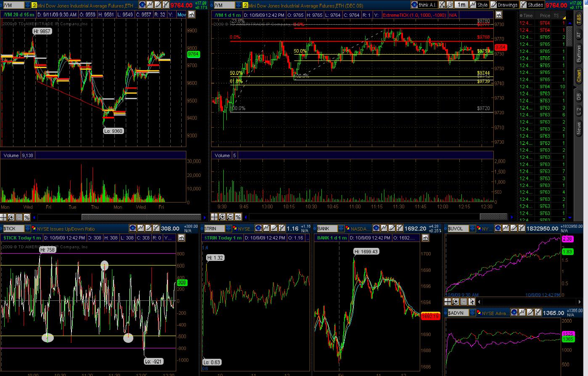This screenshot has width=588, height=376.
Task: Click yellow link number 2 on left /YM chart
Action: [34, 5]
